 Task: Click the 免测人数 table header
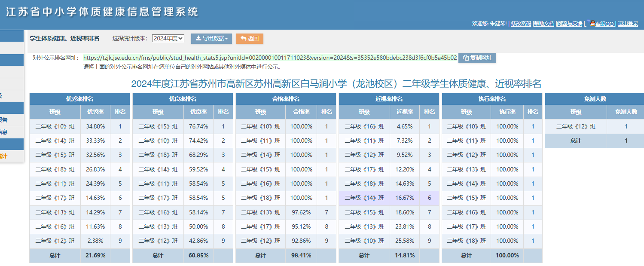pos(595,99)
